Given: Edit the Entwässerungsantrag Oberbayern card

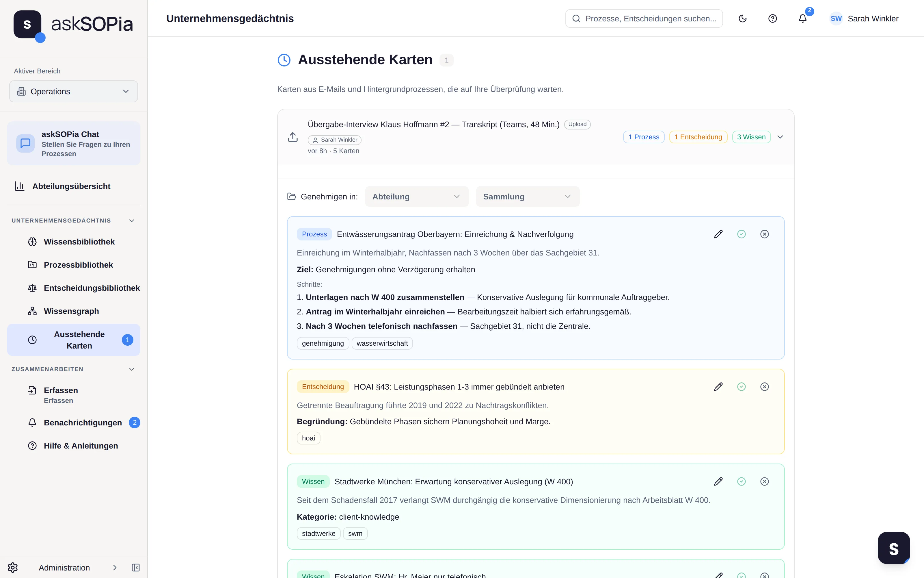Looking at the screenshot, I should click(x=718, y=234).
